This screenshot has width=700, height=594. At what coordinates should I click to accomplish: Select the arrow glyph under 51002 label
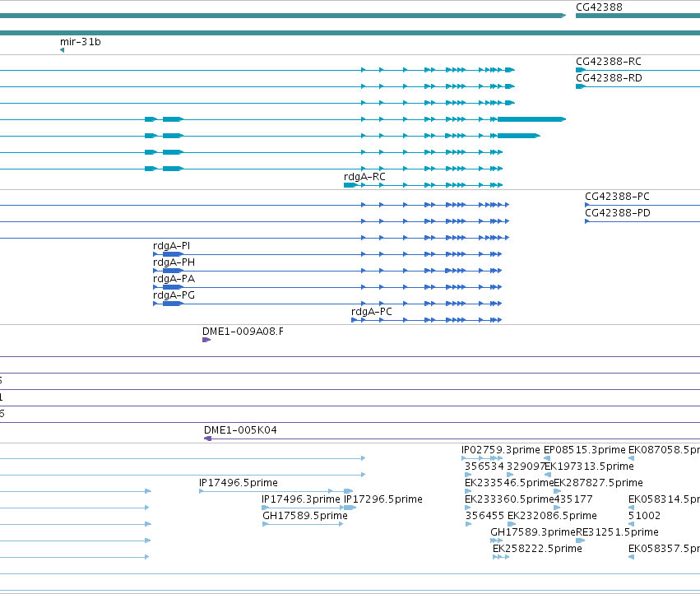pyautogui.click(x=631, y=524)
